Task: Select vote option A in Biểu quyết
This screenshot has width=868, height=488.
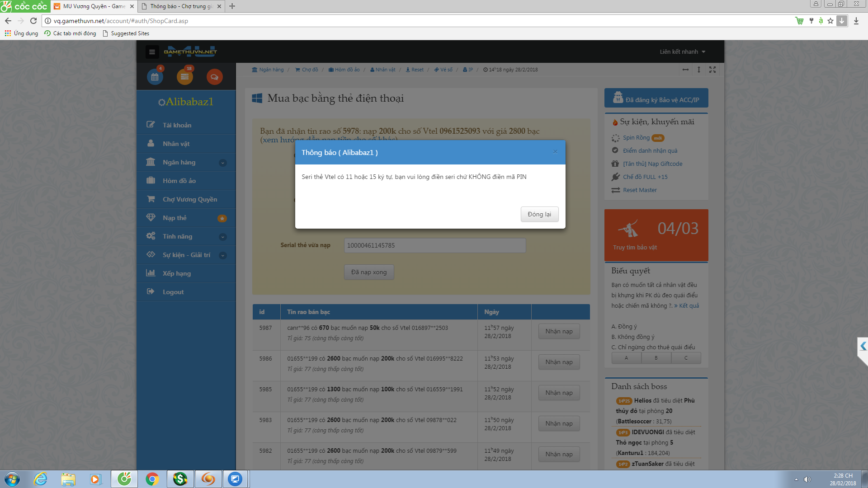Action: [626, 358]
